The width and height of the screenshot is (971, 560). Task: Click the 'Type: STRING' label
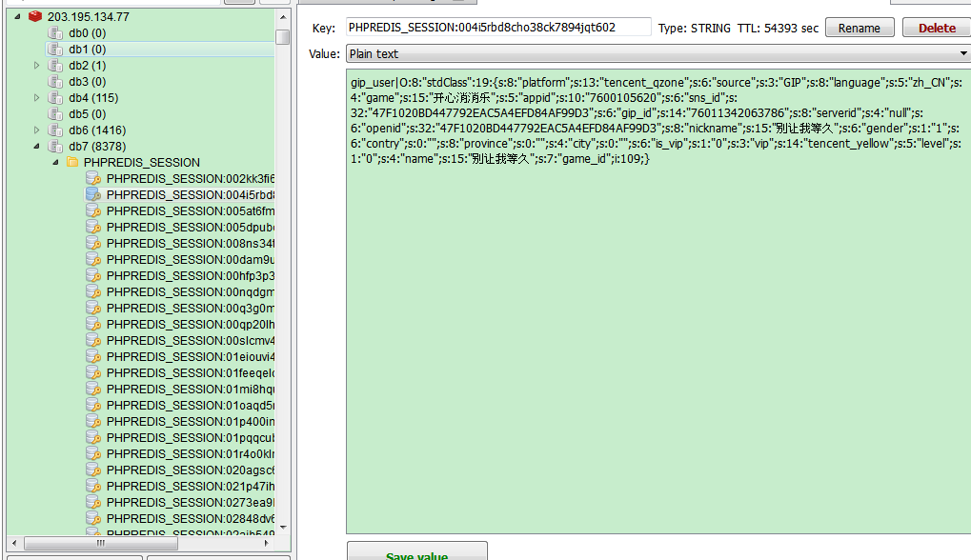(695, 28)
